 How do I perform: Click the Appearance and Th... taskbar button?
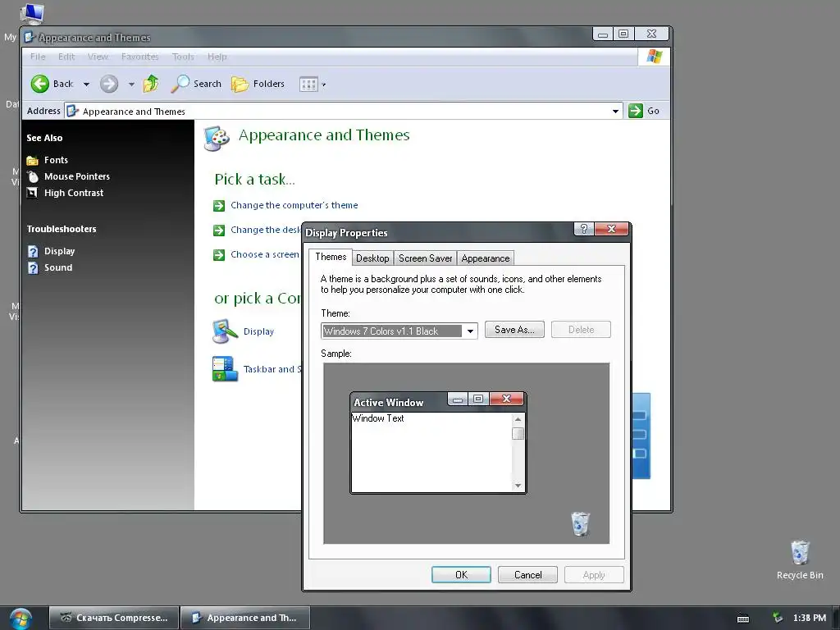click(x=245, y=618)
